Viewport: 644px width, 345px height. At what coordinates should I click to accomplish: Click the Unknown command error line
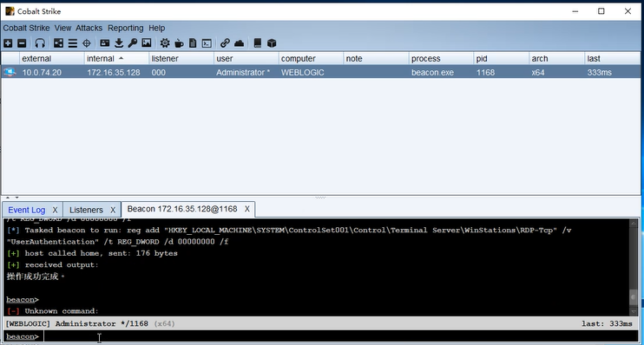point(53,311)
